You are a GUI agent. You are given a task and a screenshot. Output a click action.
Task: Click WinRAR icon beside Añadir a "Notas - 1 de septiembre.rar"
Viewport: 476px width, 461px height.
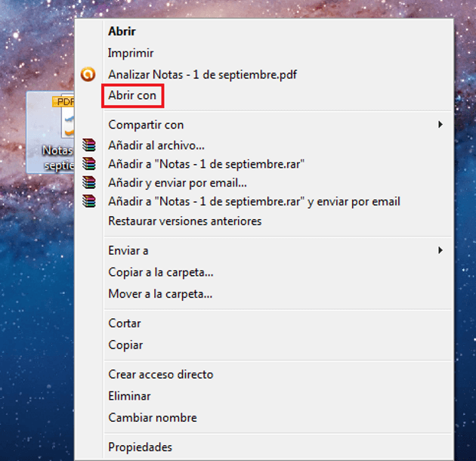coord(89,164)
